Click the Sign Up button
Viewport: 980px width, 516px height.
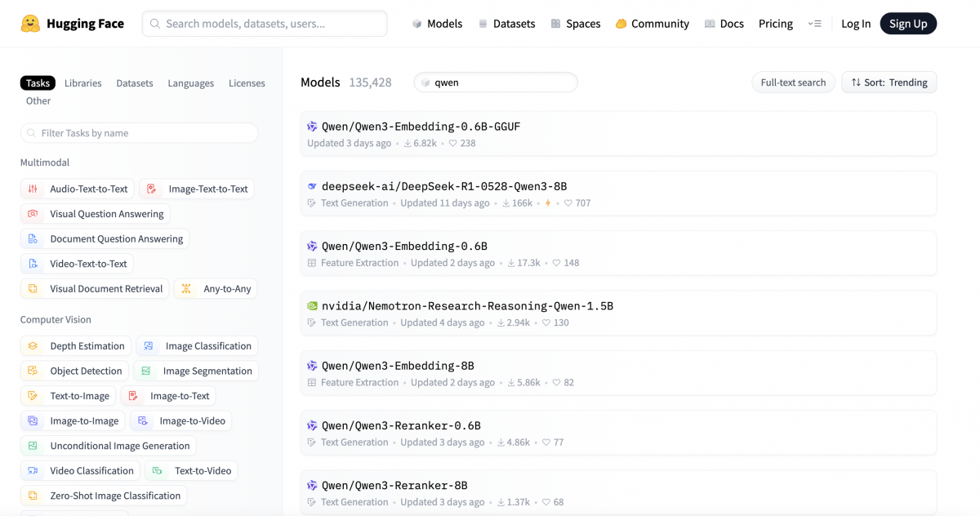pyautogui.click(x=908, y=24)
